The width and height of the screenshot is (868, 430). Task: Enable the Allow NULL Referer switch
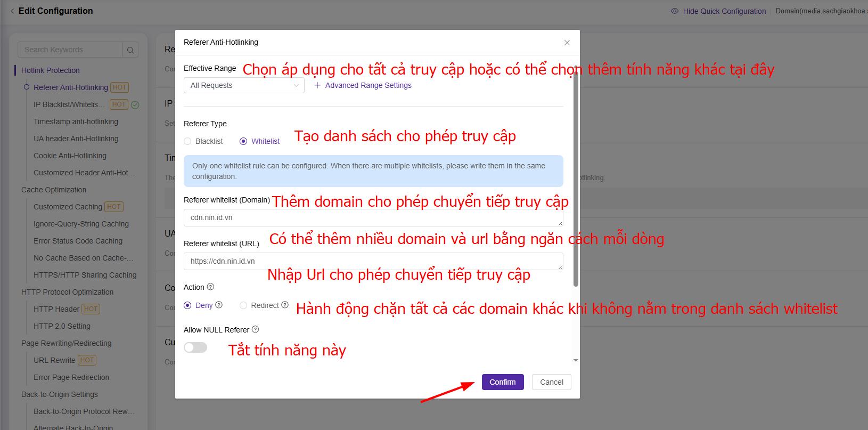click(195, 348)
